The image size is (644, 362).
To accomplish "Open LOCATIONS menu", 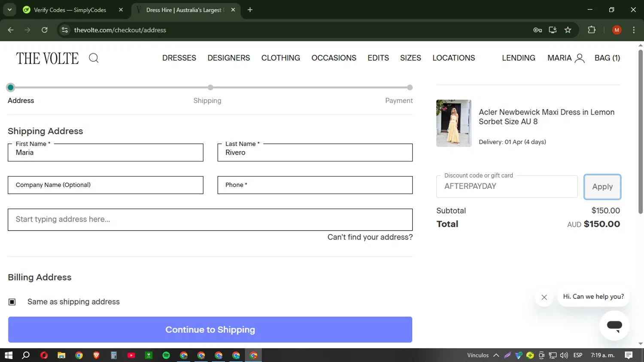I will click(x=453, y=58).
